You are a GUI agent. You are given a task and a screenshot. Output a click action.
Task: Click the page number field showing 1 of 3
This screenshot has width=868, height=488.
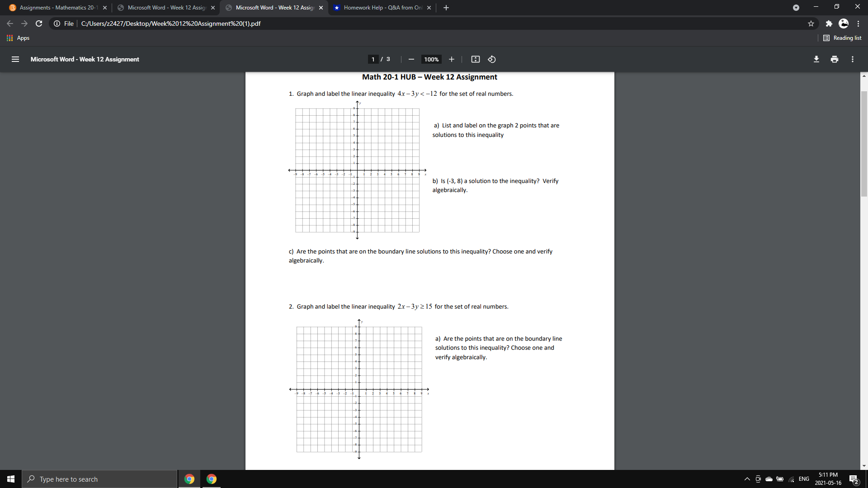[x=373, y=59]
